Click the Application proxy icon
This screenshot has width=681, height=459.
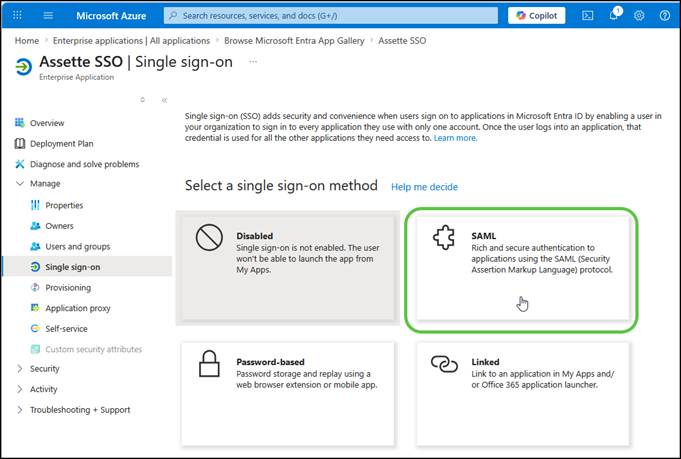click(35, 308)
